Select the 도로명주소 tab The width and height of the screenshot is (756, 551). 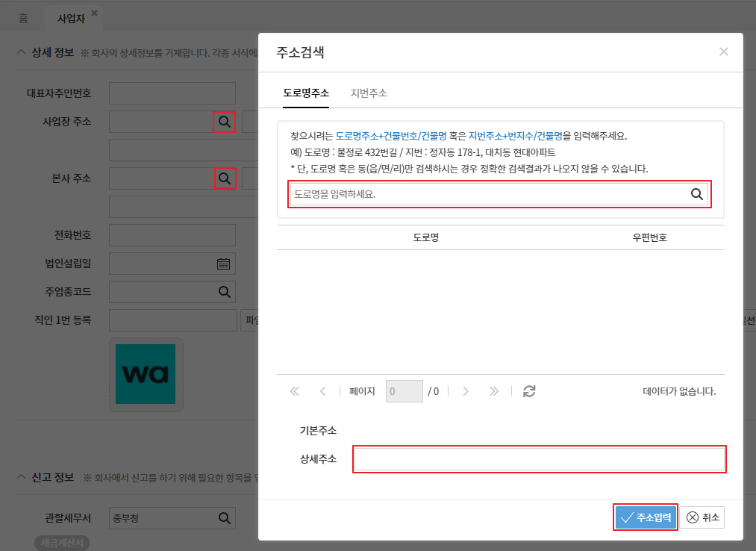tap(306, 93)
